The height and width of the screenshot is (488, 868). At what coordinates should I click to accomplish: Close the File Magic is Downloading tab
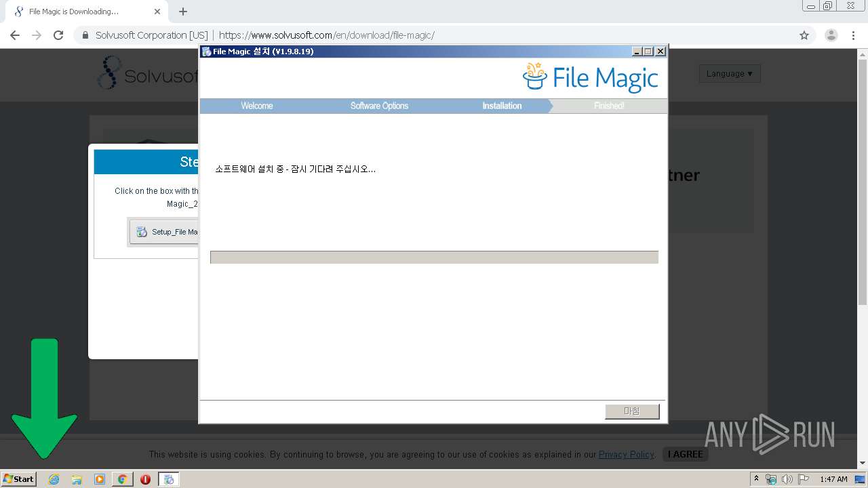click(x=157, y=12)
